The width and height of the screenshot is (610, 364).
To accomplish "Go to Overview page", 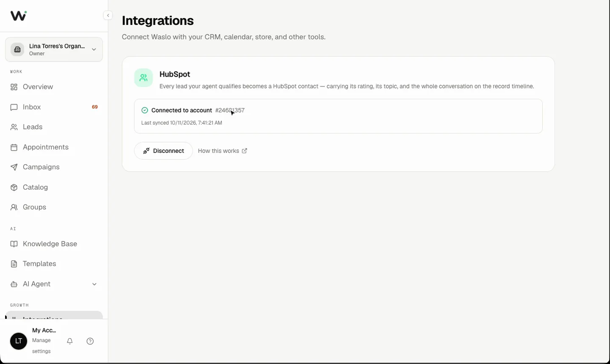I will click(54, 87).
